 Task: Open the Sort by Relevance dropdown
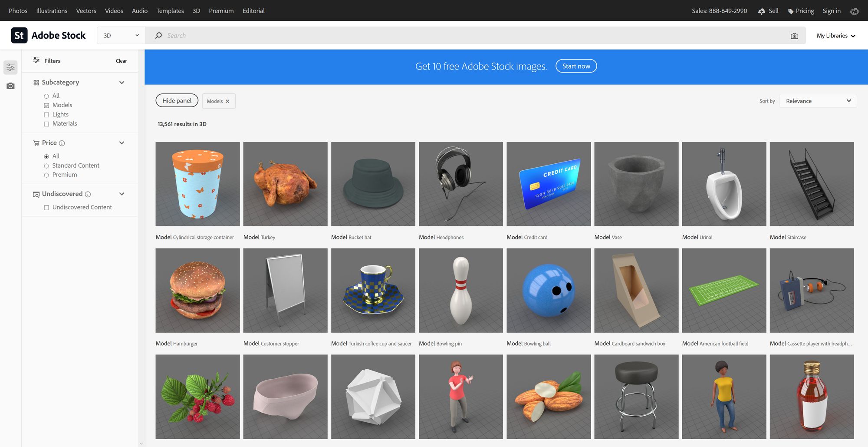pos(818,101)
